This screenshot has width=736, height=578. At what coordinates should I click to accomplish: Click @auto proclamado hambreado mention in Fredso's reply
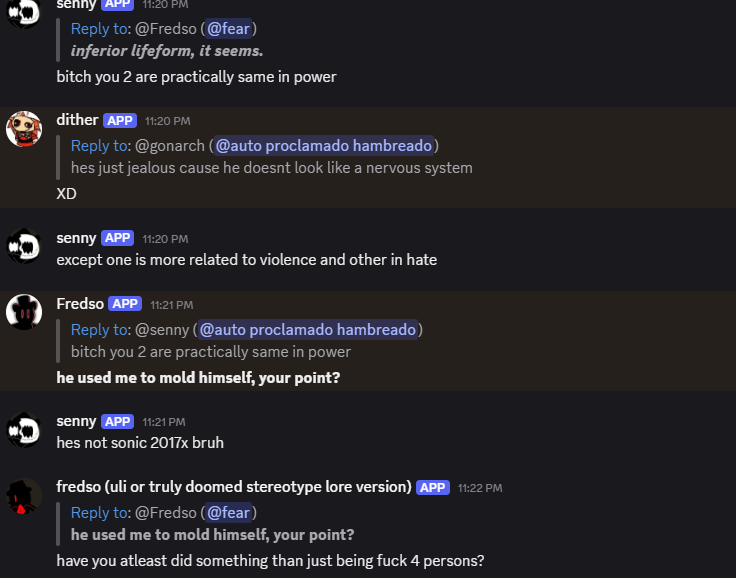[308, 330]
